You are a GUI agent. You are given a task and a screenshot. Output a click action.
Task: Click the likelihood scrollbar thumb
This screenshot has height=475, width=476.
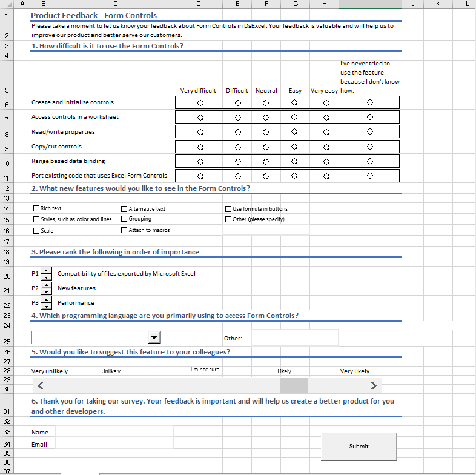point(294,386)
